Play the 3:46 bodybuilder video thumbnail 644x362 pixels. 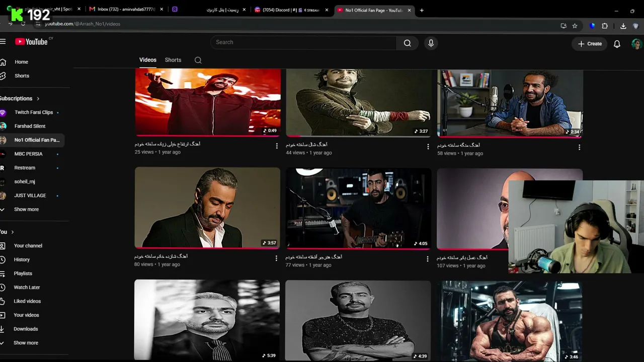point(510,321)
